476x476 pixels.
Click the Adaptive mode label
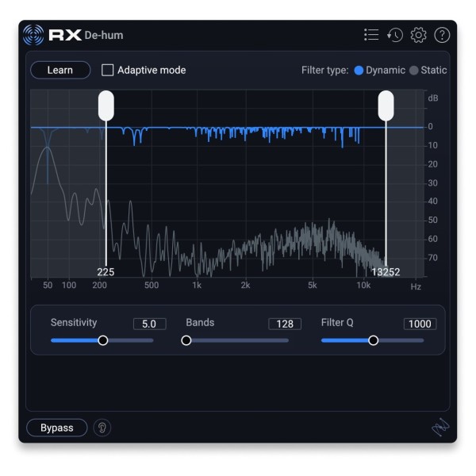(x=152, y=70)
